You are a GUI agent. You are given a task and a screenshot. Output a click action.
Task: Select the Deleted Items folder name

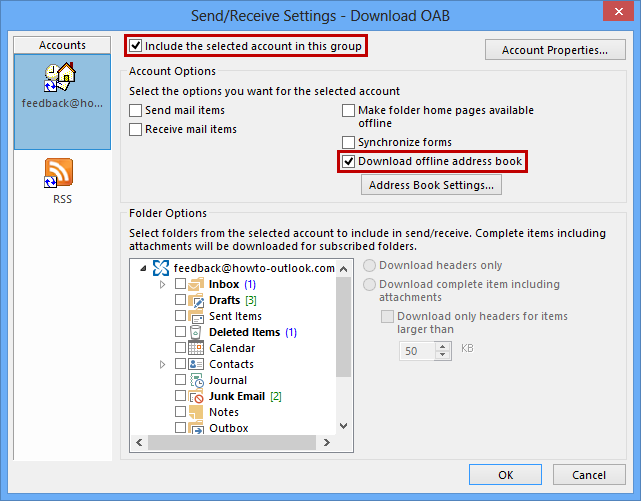click(x=244, y=332)
